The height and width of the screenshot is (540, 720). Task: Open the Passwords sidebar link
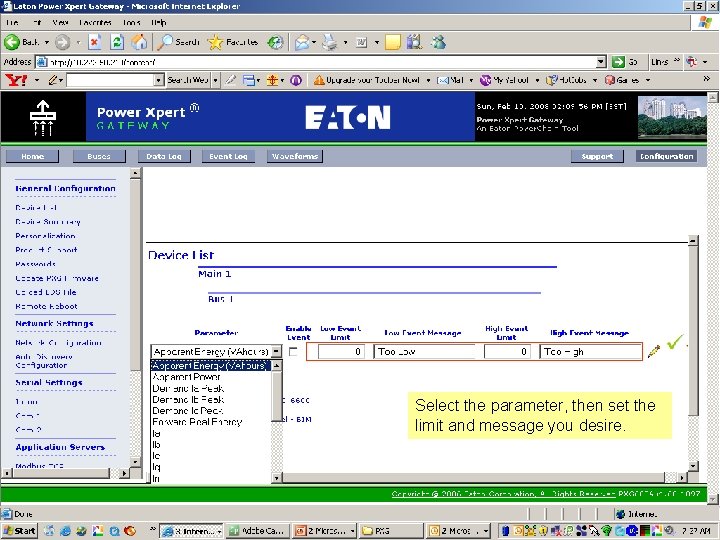[x=36, y=264]
